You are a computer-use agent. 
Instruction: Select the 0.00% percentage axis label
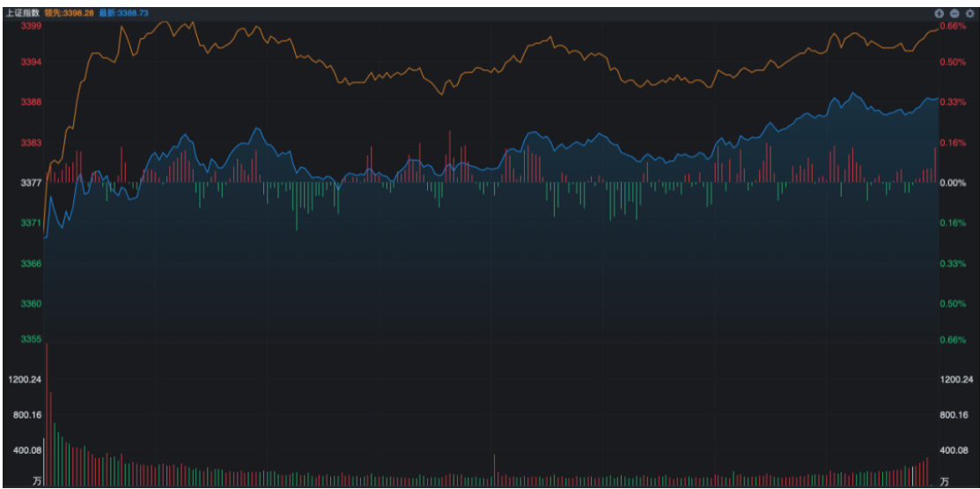tap(954, 183)
